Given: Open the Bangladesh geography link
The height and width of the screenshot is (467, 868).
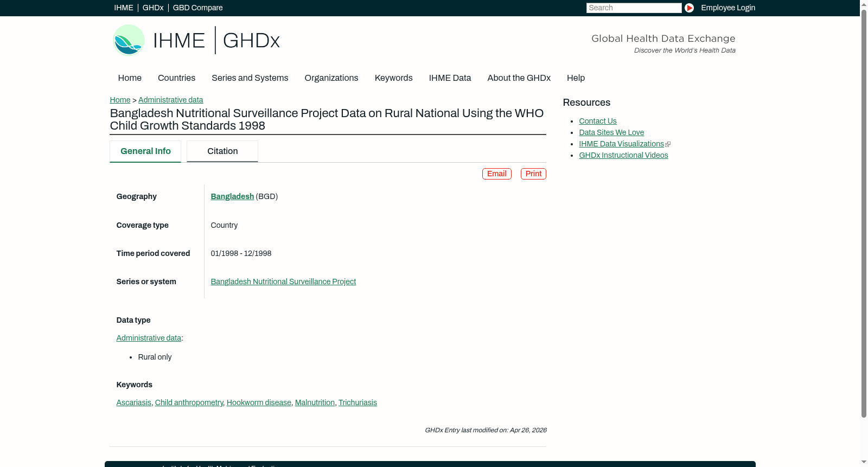Looking at the screenshot, I should click(x=232, y=196).
